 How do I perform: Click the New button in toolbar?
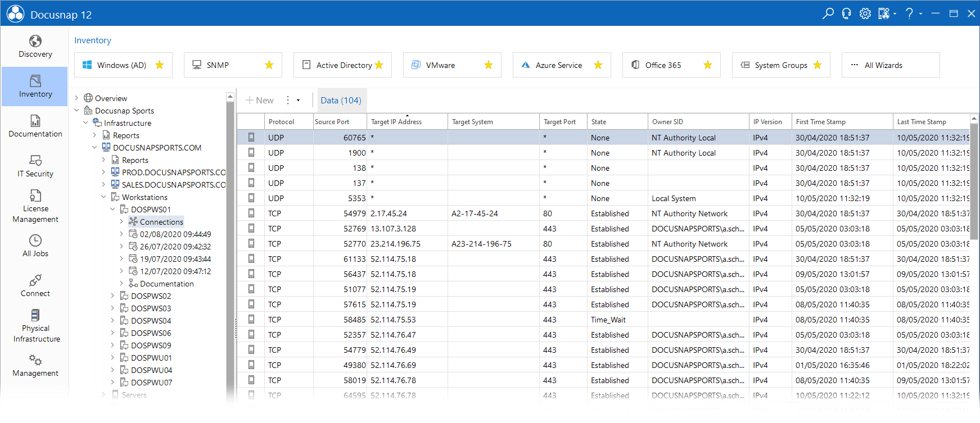(x=260, y=101)
